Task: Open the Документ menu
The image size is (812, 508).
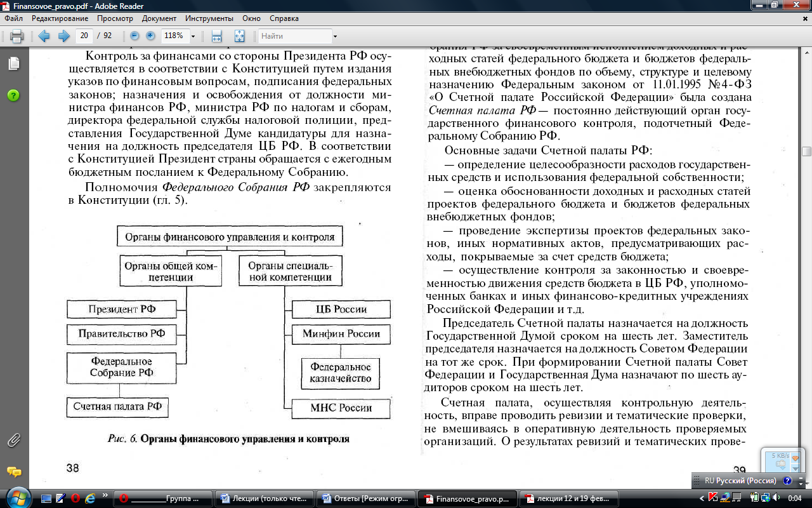Action: tap(159, 18)
